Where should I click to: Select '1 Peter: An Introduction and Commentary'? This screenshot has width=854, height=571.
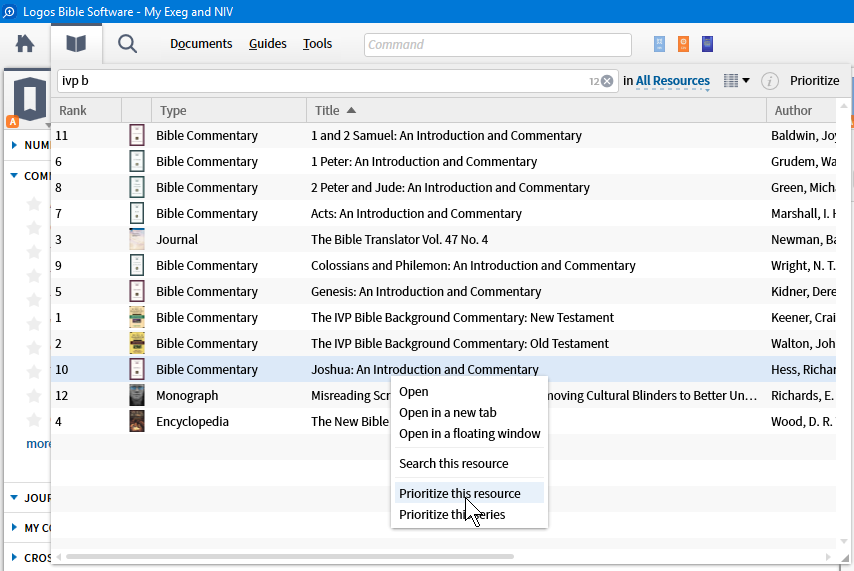(424, 162)
